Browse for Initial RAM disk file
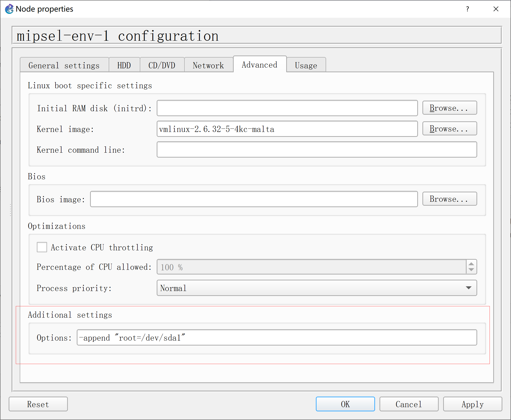This screenshot has height=420, width=511. coord(449,108)
